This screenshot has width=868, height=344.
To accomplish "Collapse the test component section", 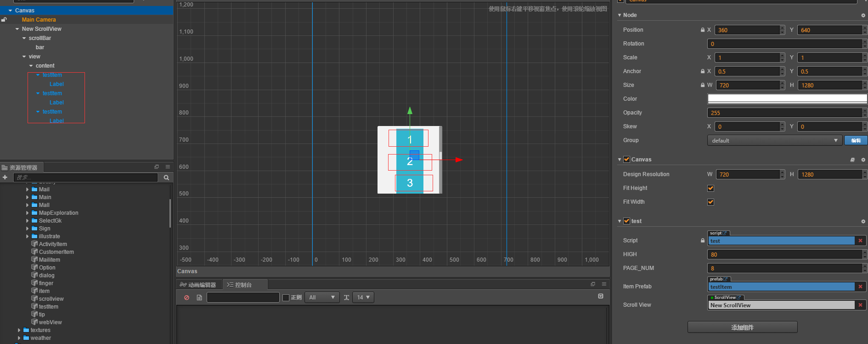I will pyautogui.click(x=620, y=221).
